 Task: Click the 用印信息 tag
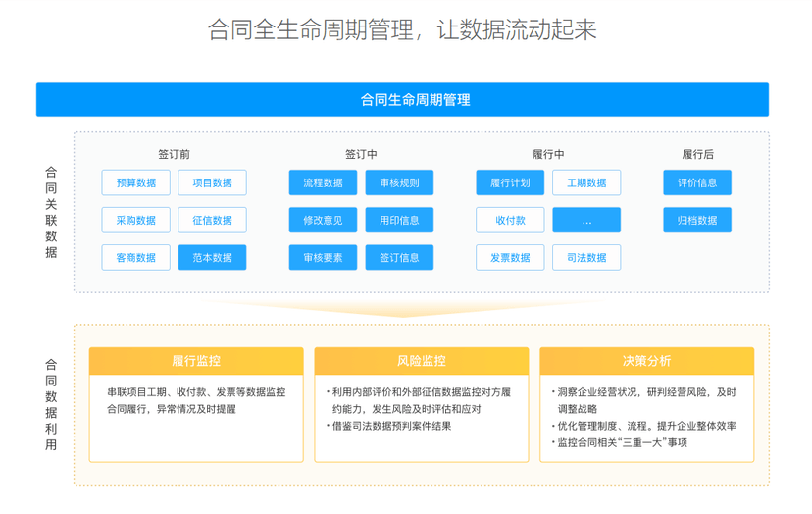pos(399,220)
